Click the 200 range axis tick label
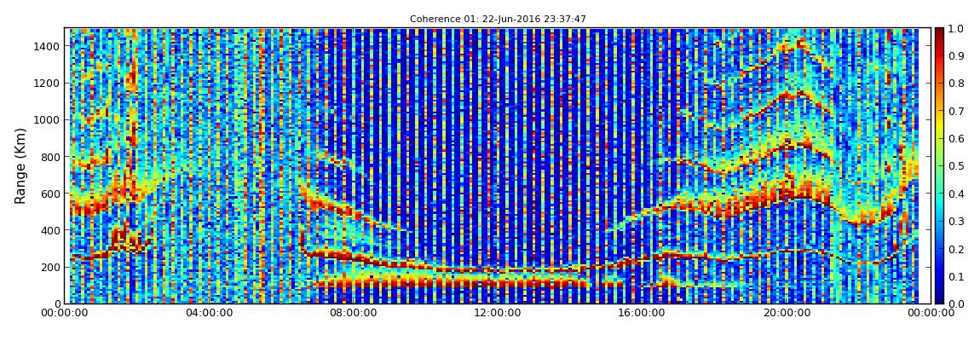980x347 pixels. click(x=51, y=267)
